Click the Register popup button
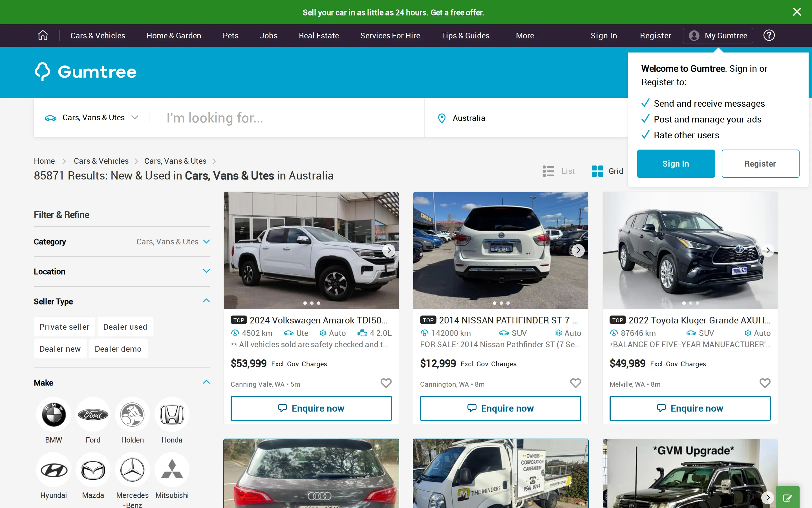The height and width of the screenshot is (508, 812). [760, 164]
